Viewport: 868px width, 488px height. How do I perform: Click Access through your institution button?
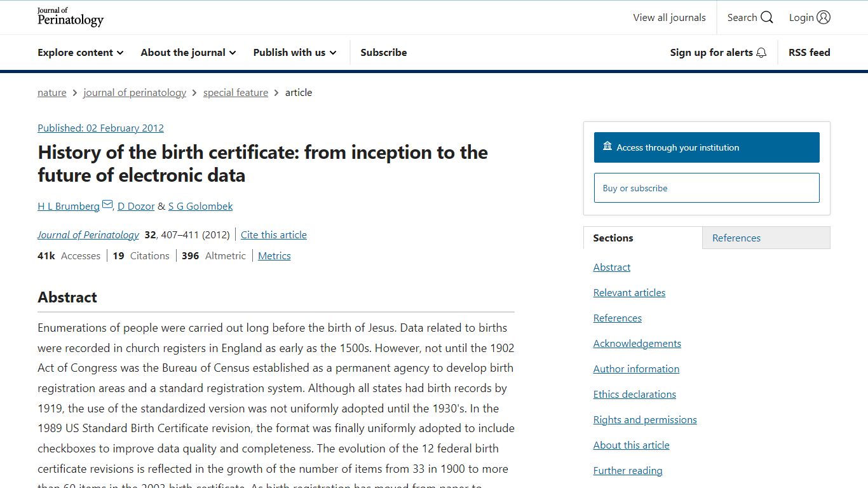[x=707, y=147]
